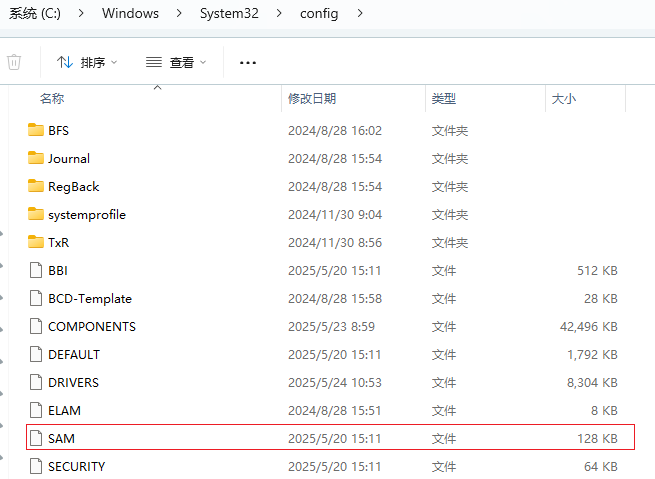Select the RegBack folder icon
Viewport: 655px width, 479px height.
[36, 186]
